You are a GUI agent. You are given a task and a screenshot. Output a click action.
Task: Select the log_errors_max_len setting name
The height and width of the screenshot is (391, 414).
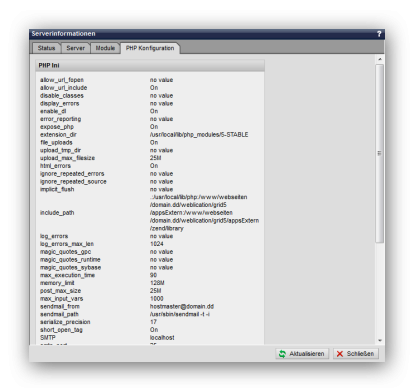[x=67, y=244]
